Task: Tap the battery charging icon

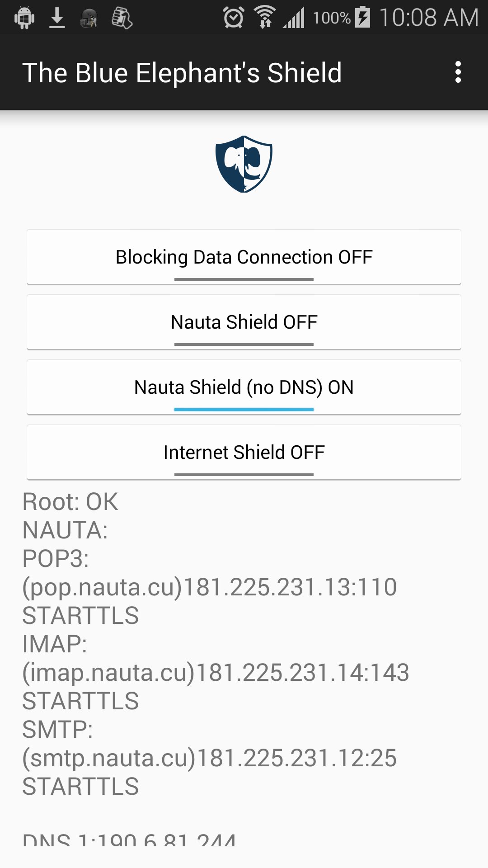Action: pos(362,18)
